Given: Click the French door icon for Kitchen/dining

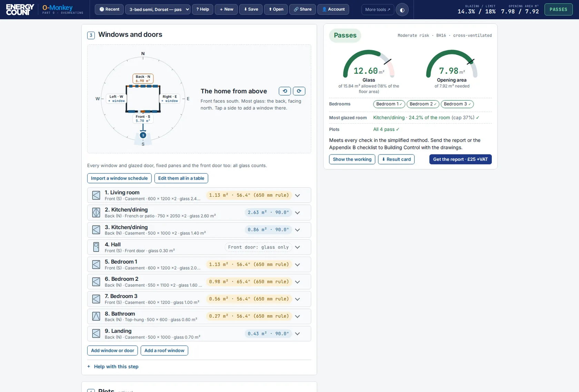Looking at the screenshot, I should pos(96,212).
